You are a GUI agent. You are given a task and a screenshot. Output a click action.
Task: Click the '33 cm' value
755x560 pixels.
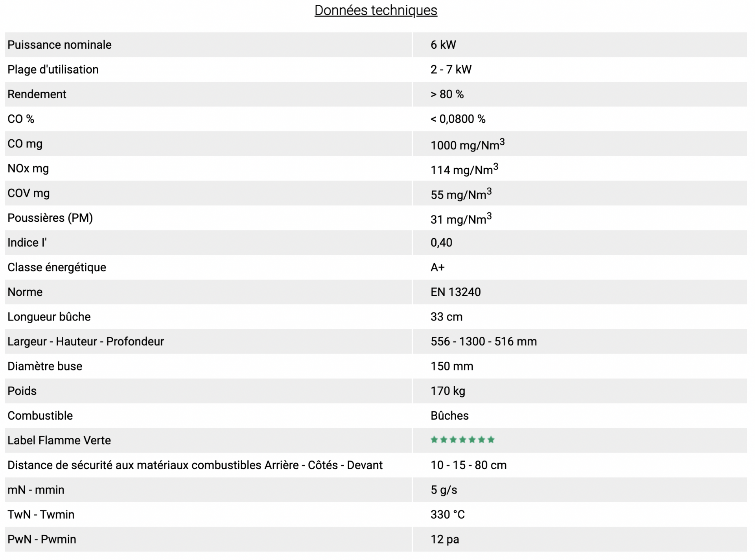click(x=446, y=317)
